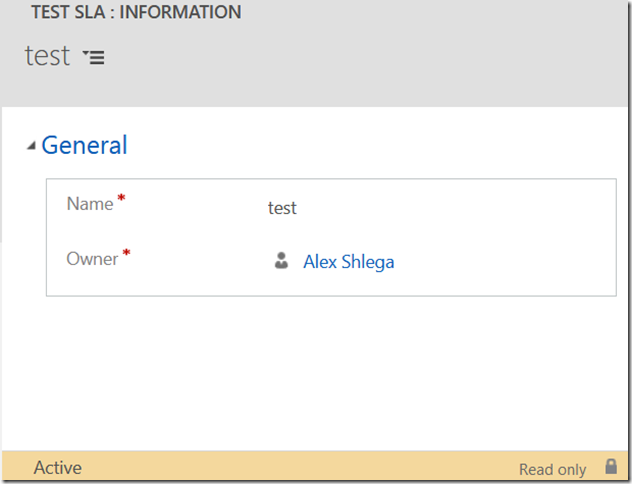The image size is (632, 484).
Task: Click the Owner field label
Action: (x=92, y=259)
